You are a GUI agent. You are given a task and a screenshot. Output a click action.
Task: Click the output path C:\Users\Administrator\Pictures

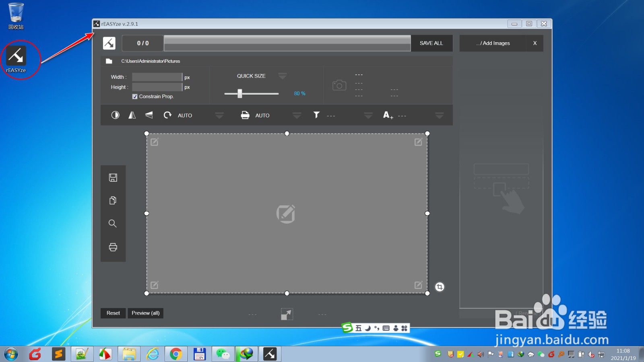click(x=151, y=61)
